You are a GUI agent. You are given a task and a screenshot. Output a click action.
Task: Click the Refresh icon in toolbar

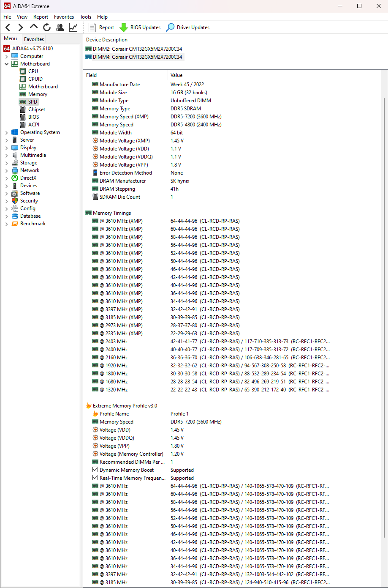47,27
